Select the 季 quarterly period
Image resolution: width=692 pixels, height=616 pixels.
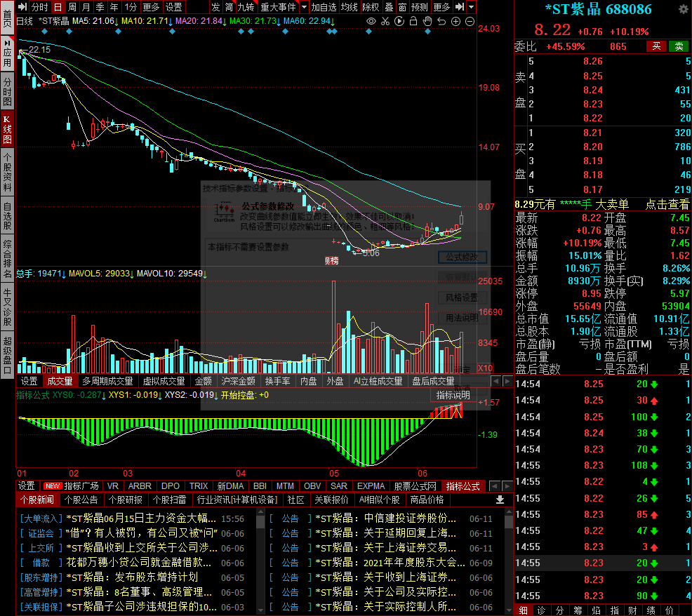(100, 6)
